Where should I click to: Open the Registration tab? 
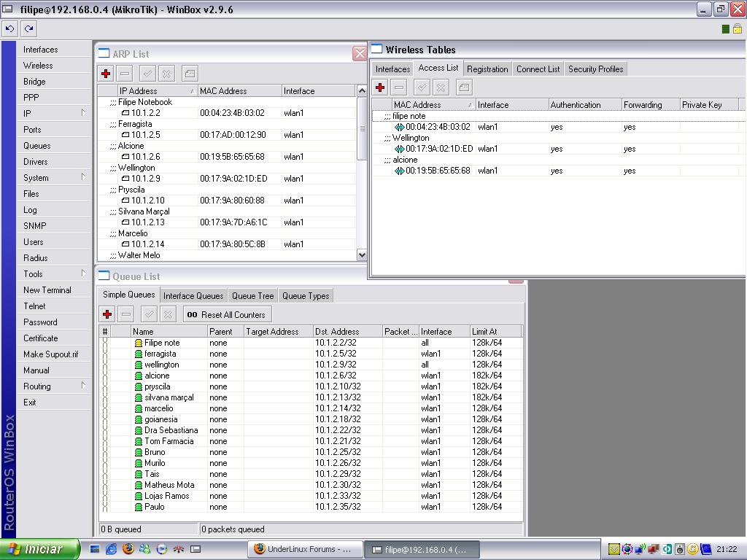(487, 69)
